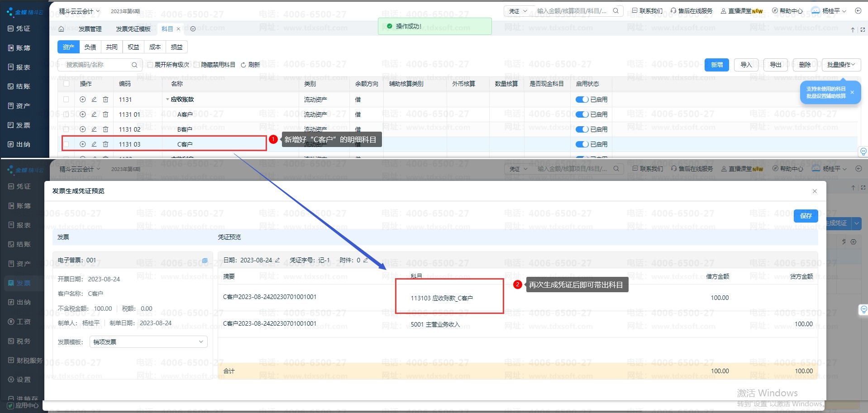Click the delete icon for 1131 03 row
The width and height of the screenshot is (868, 413).
point(105,144)
